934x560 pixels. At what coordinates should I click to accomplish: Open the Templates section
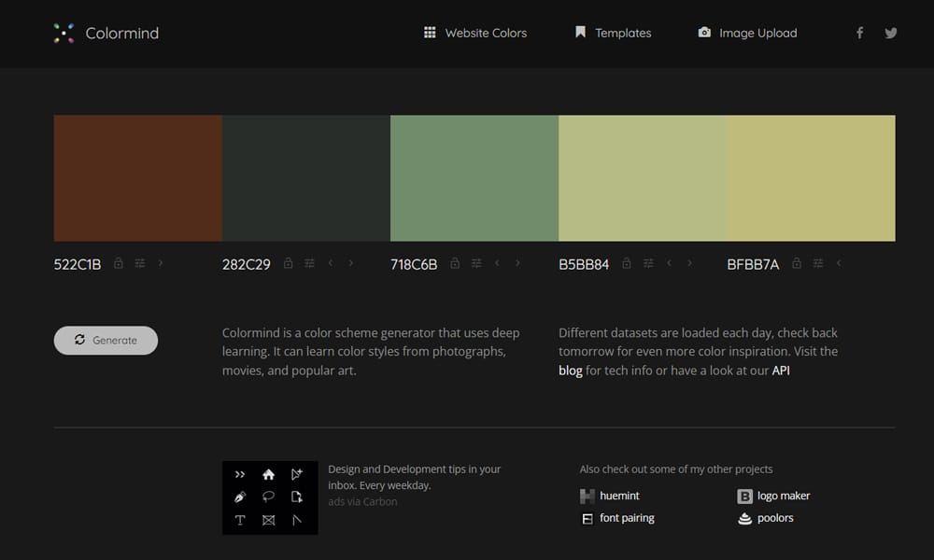pos(613,33)
